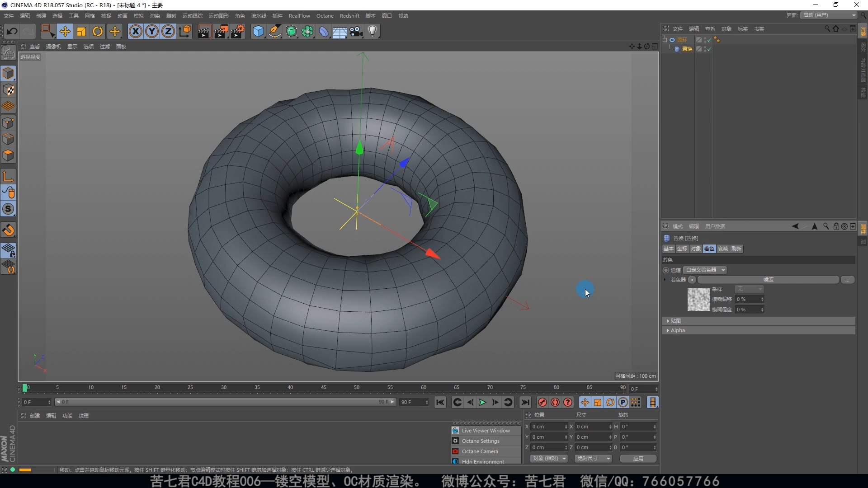Screen dimensions: 868x488
Task: Click the noise shader preview thumbnail
Action: point(698,299)
